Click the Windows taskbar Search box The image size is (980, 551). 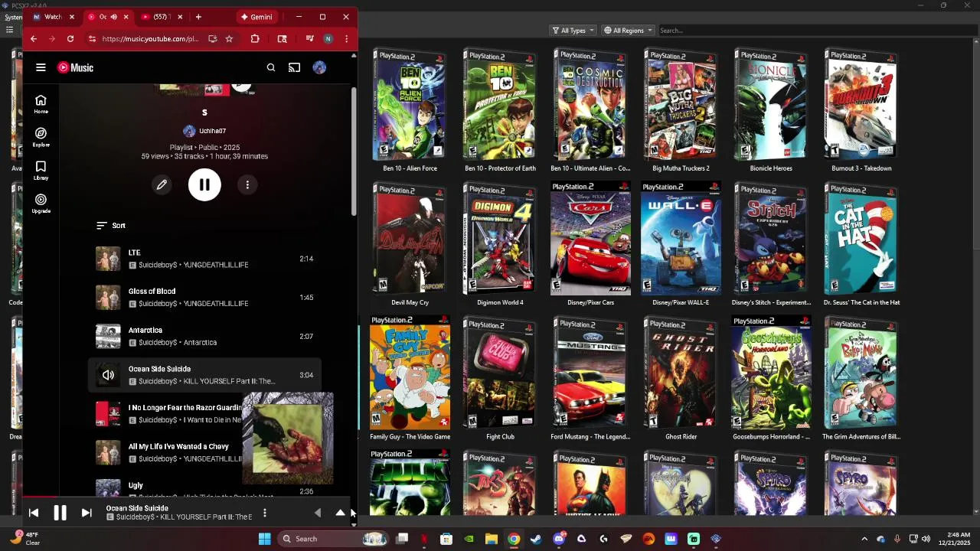tap(333, 539)
